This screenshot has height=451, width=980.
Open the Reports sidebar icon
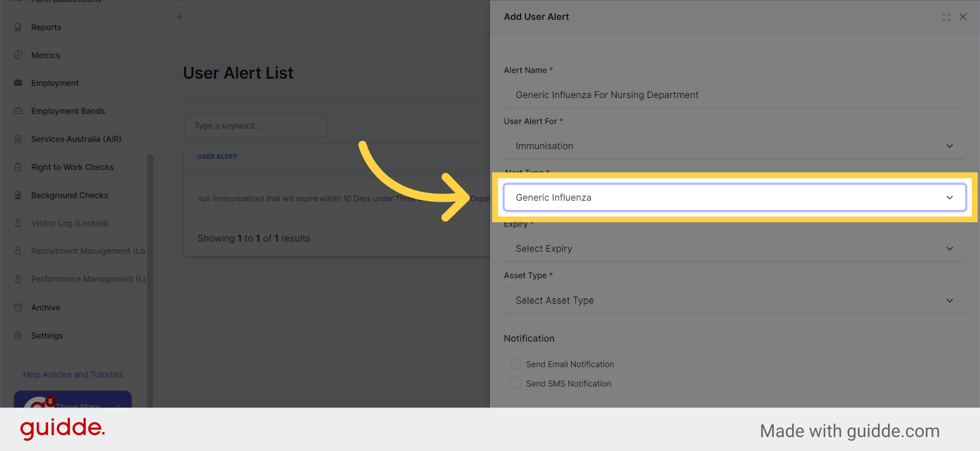(x=18, y=27)
